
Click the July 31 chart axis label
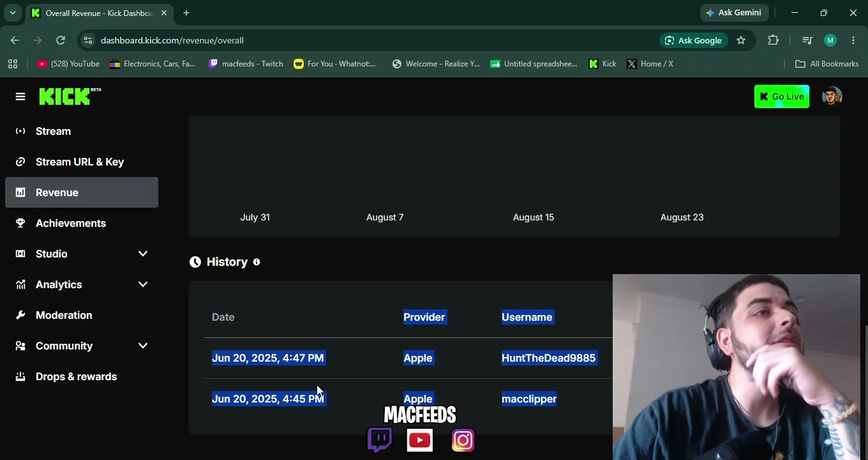pyautogui.click(x=255, y=217)
